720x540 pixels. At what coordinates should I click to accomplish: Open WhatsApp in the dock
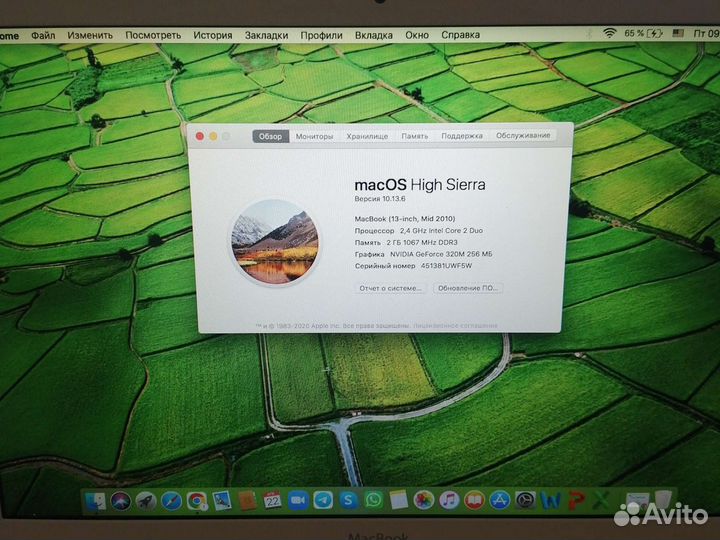pyautogui.click(x=374, y=500)
